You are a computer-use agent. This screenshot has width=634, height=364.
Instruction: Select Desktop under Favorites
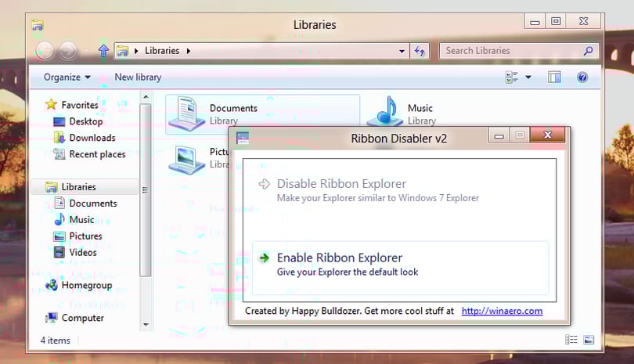[86, 121]
